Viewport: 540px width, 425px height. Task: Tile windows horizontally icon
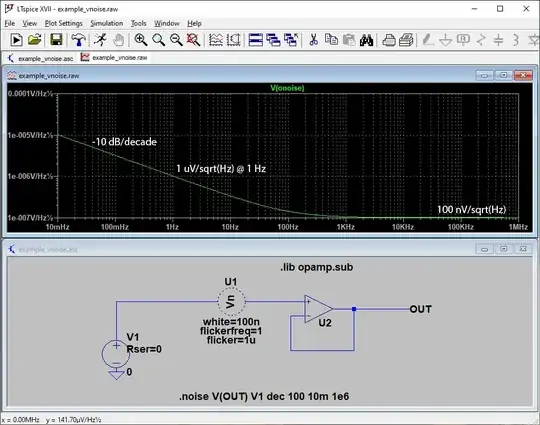[x=256, y=40]
